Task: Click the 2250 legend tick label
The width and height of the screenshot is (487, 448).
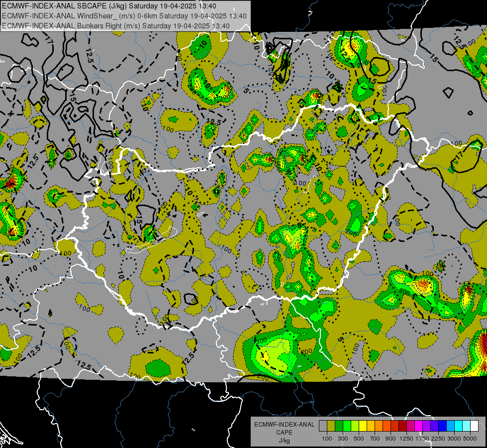Action: (439, 439)
